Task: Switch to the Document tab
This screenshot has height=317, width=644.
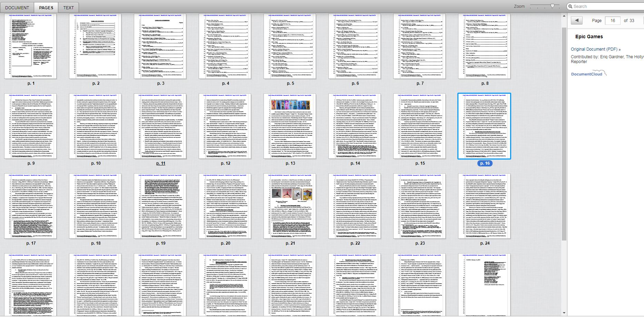Action: tap(17, 8)
